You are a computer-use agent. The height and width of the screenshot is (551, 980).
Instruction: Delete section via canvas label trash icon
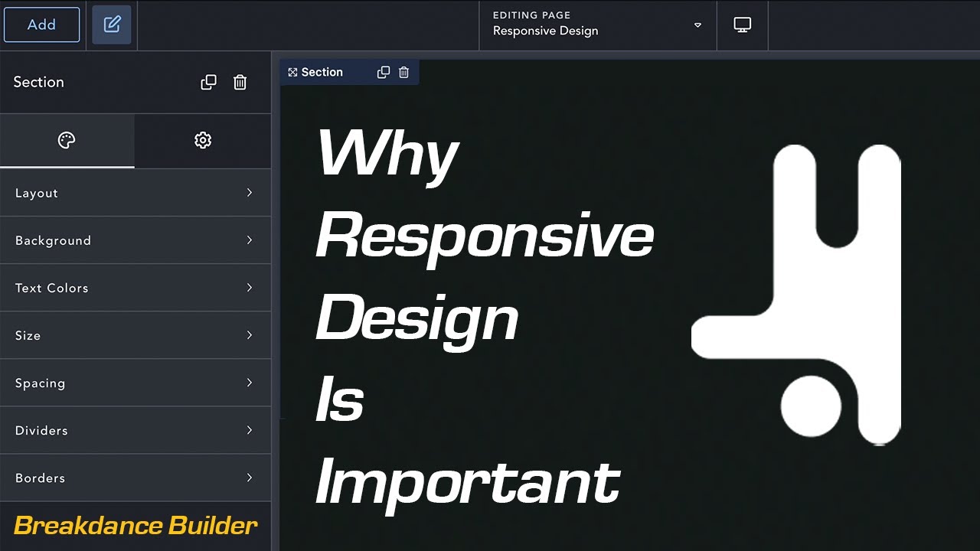pyautogui.click(x=404, y=72)
